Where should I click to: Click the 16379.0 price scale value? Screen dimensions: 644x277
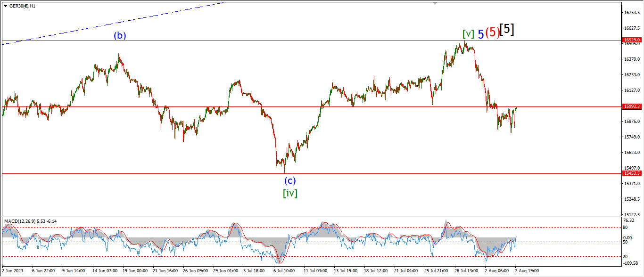pos(631,59)
